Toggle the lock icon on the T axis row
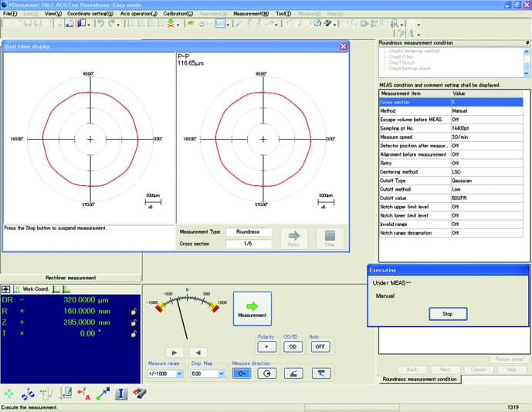This screenshot has width=532, height=412. [x=134, y=334]
